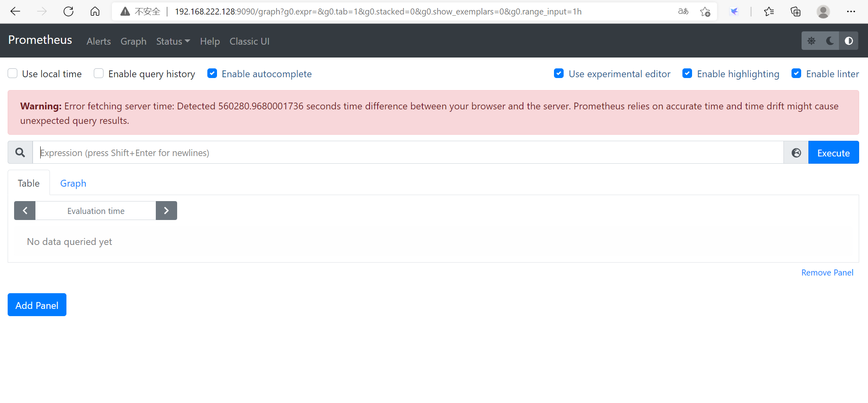Click the Evaluation time input

(96, 211)
